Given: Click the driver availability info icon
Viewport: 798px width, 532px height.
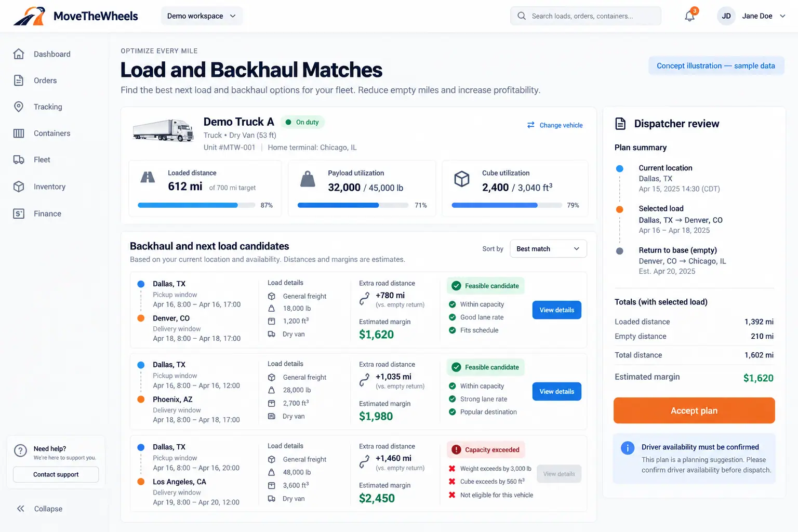Looking at the screenshot, I should click(x=628, y=448).
